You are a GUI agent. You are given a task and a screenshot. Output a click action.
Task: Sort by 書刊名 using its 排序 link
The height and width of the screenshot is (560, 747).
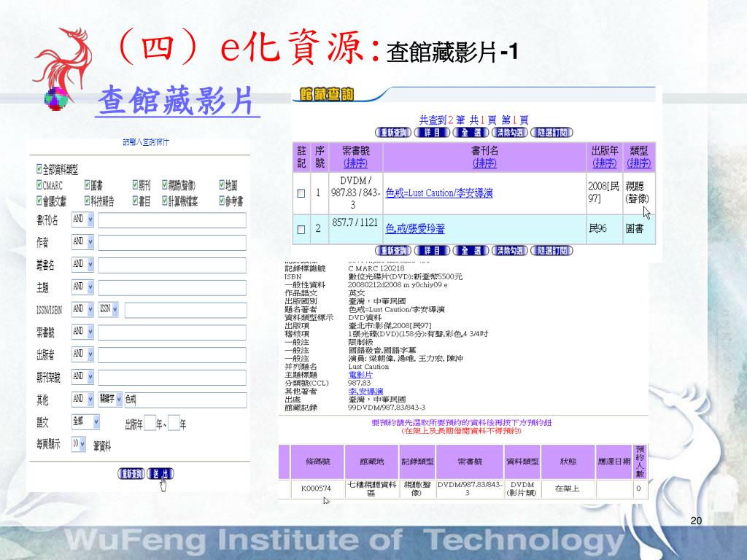(x=484, y=163)
